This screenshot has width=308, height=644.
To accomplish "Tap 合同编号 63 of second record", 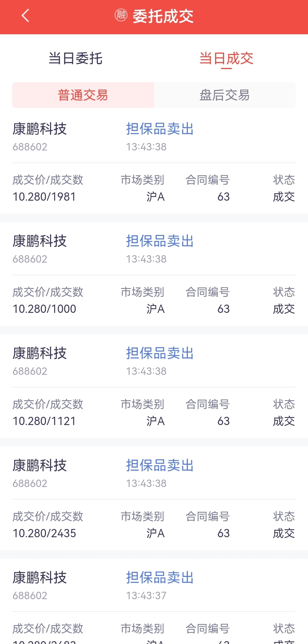I will pos(224,309).
